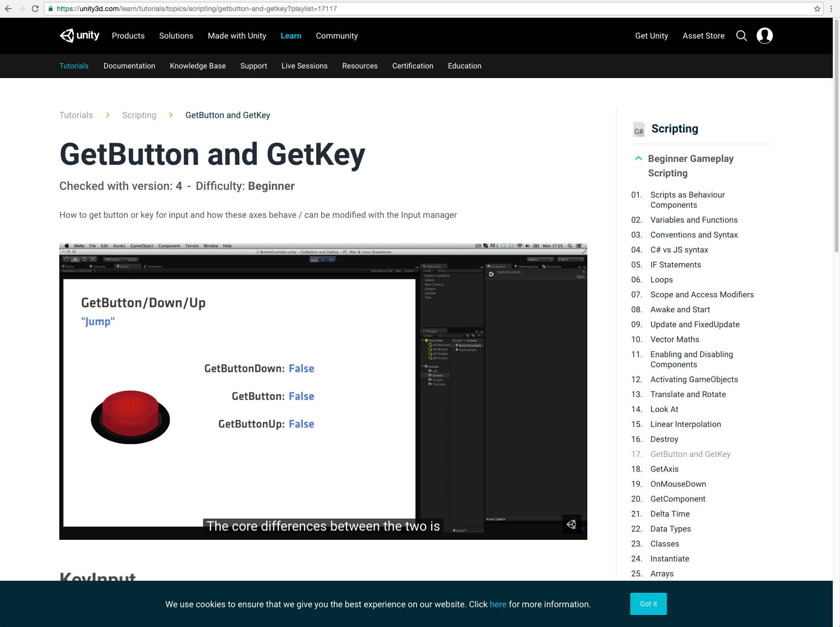
Task: Open lesson Look At
Action: pyautogui.click(x=664, y=409)
